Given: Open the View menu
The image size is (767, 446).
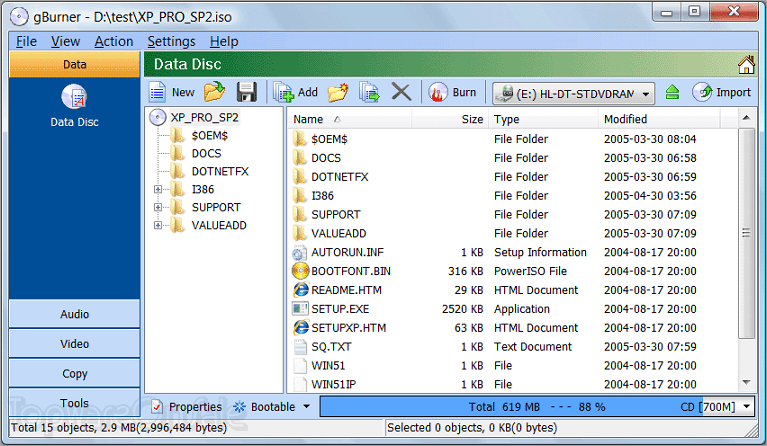Looking at the screenshot, I should [x=65, y=42].
